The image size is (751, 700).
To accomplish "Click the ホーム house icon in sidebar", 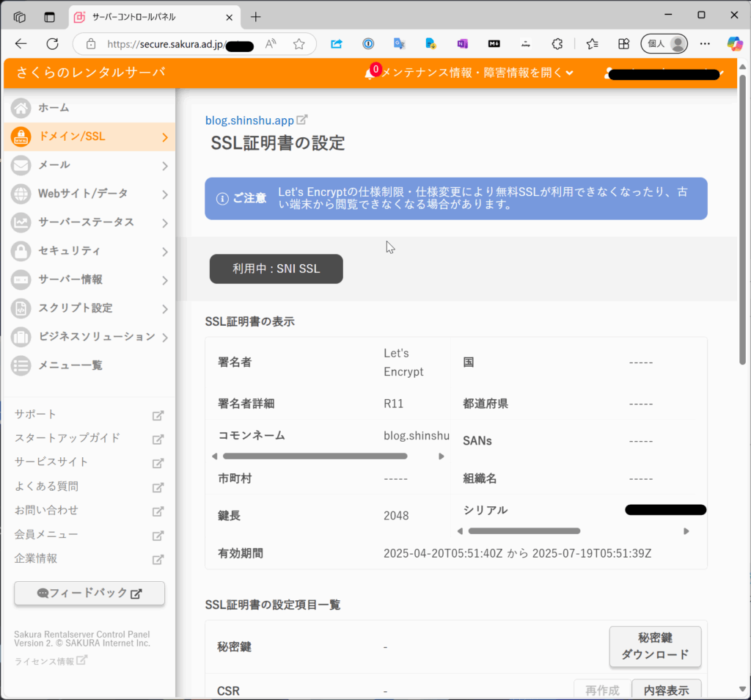I will tap(21, 109).
